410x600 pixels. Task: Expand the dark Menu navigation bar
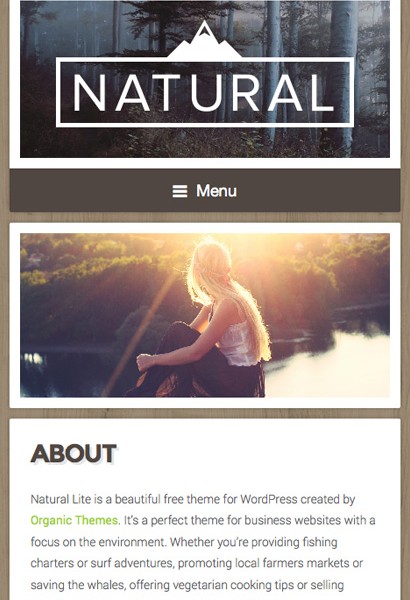pos(205,191)
